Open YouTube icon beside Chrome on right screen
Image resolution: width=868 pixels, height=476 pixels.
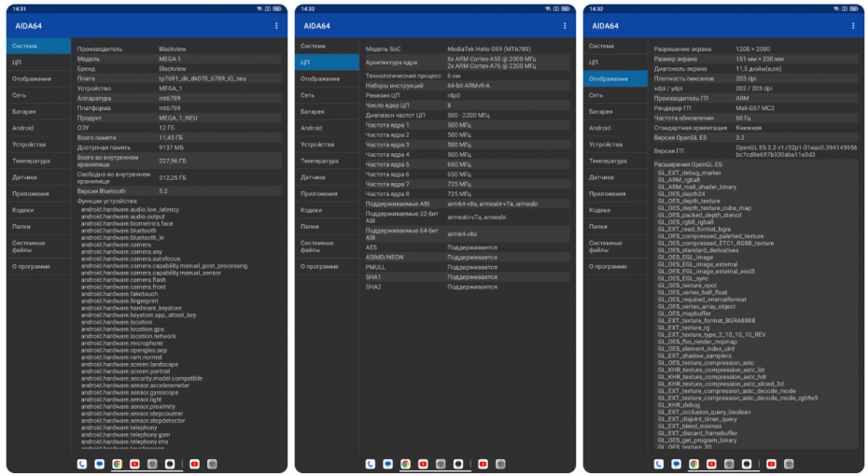tap(711, 464)
